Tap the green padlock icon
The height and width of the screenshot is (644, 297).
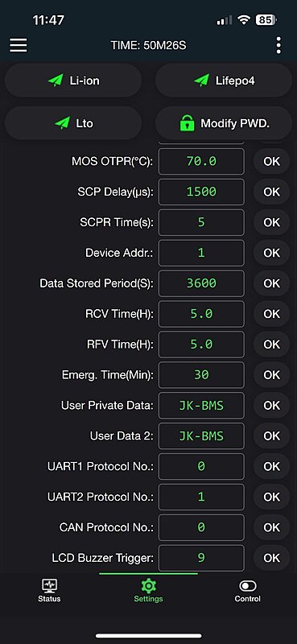coord(187,123)
